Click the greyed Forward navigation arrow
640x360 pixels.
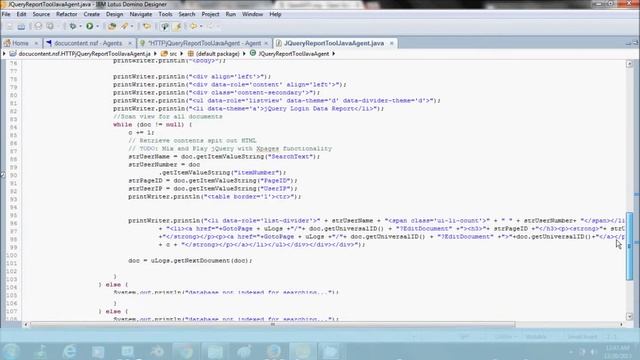coord(210,27)
